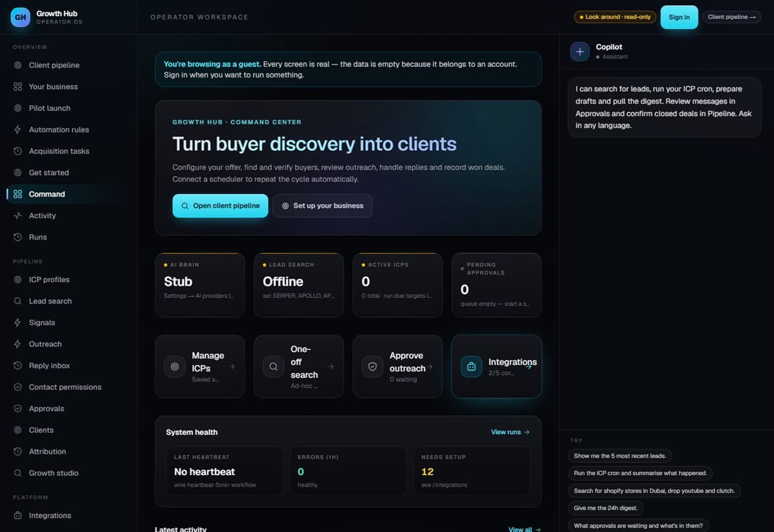
Task: Open Reply inbox in the sidebar
Action: click(x=68, y=366)
